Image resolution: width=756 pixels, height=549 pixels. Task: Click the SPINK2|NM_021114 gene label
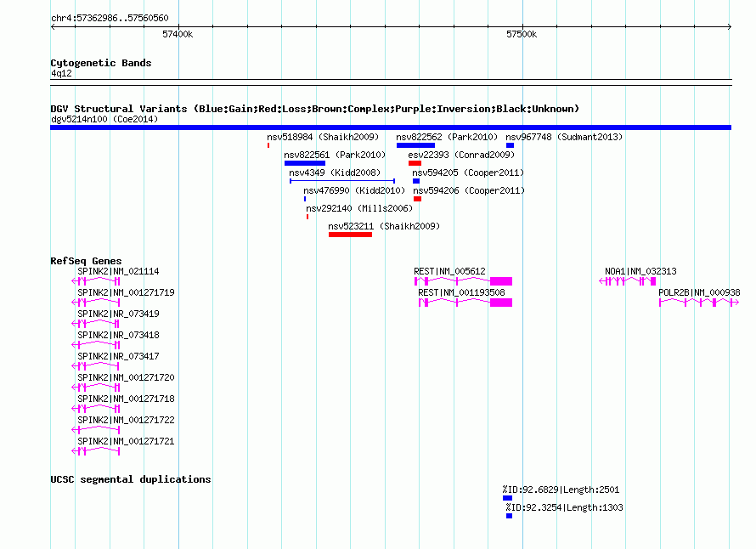pyautogui.click(x=118, y=271)
